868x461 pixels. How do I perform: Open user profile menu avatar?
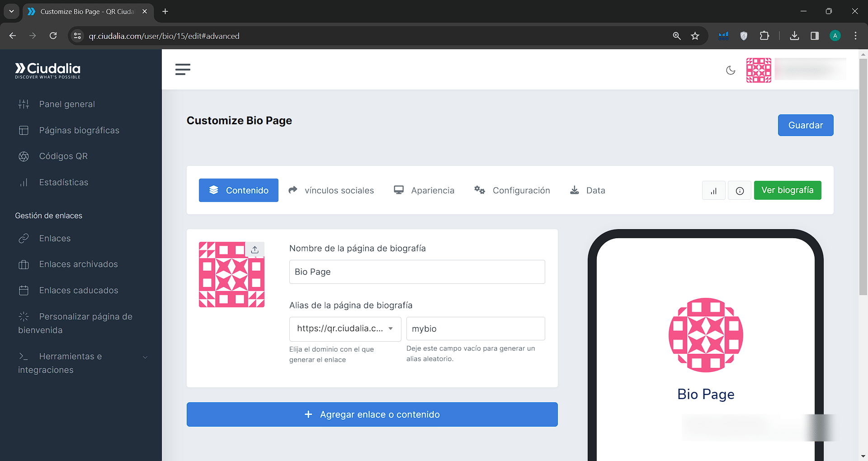759,70
